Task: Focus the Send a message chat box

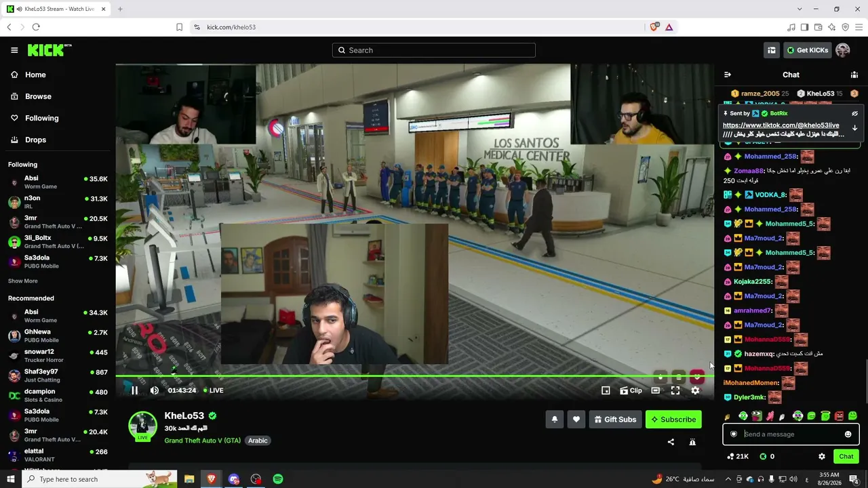Action: pyautogui.click(x=791, y=434)
